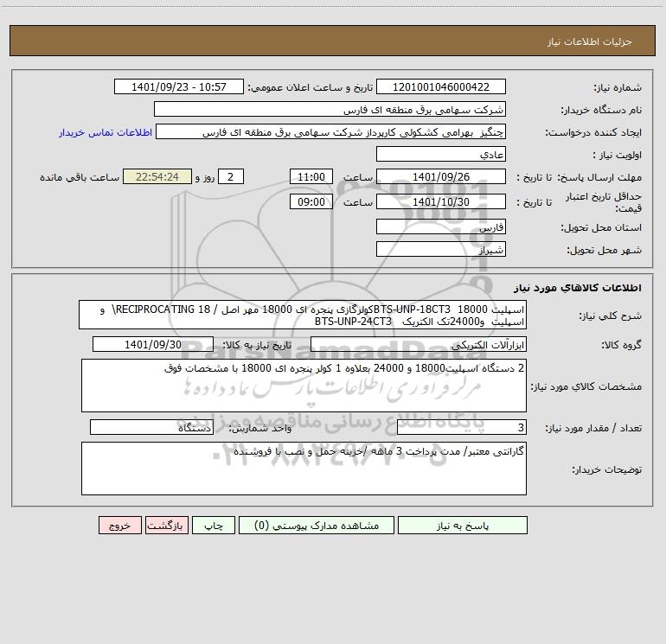
Task: Click the countdown timer 22:54:24
Action: tap(157, 176)
